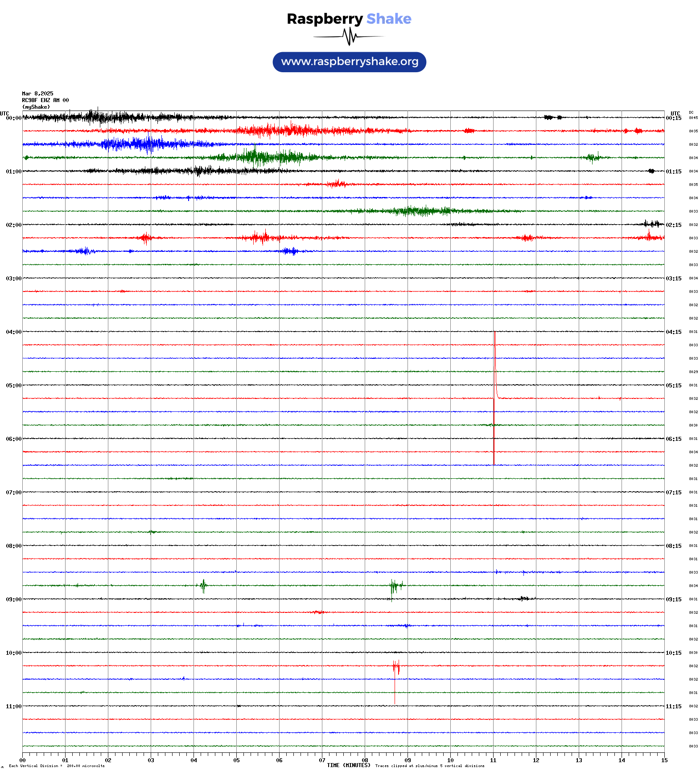
Task: Click the 11:15 time label
Action: (x=674, y=706)
